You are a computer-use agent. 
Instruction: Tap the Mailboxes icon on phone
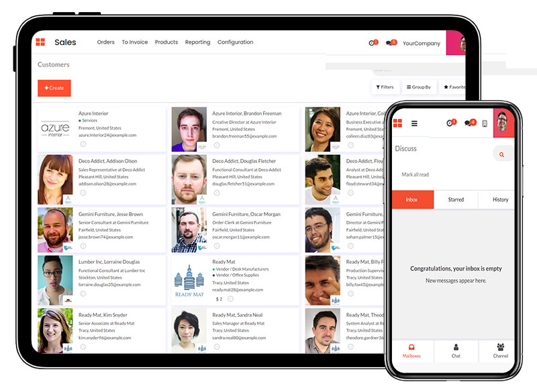coord(411,347)
